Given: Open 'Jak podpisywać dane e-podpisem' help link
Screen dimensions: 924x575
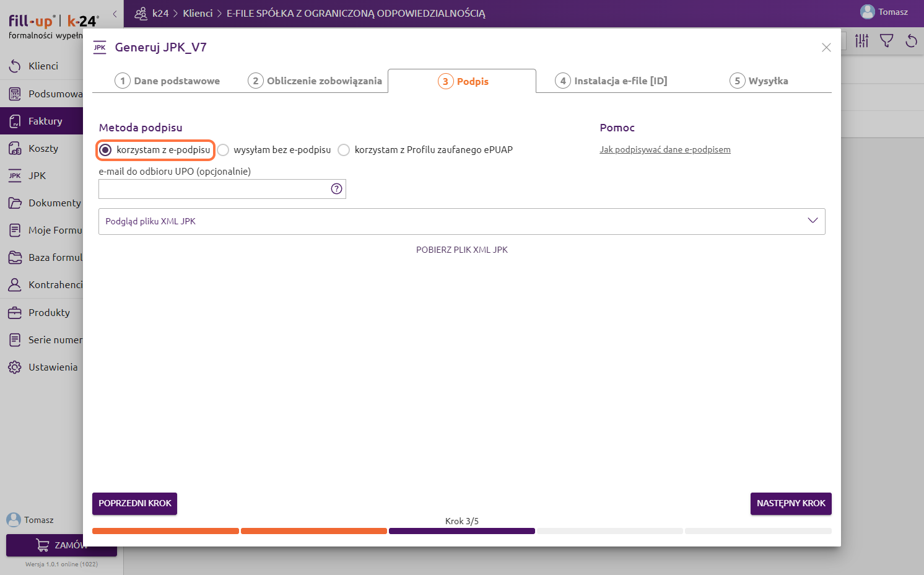Looking at the screenshot, I should click(x=665, y=150).
